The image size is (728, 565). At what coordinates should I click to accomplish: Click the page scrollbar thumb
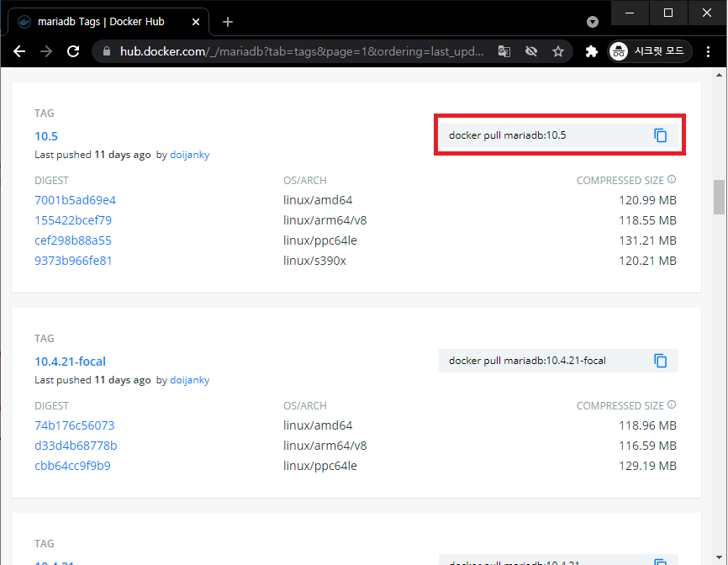coord(720,197)
